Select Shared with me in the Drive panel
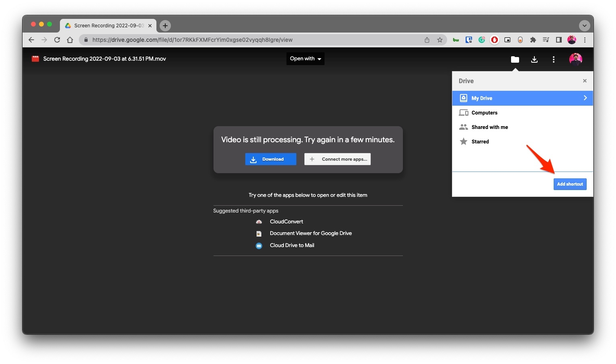The image size is (616, 364). (489, 127)
